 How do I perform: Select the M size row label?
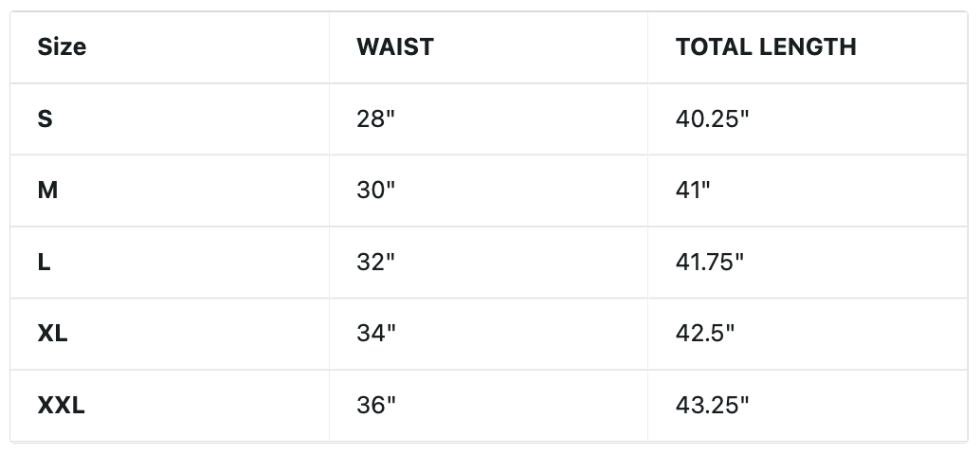coord(47,190)
